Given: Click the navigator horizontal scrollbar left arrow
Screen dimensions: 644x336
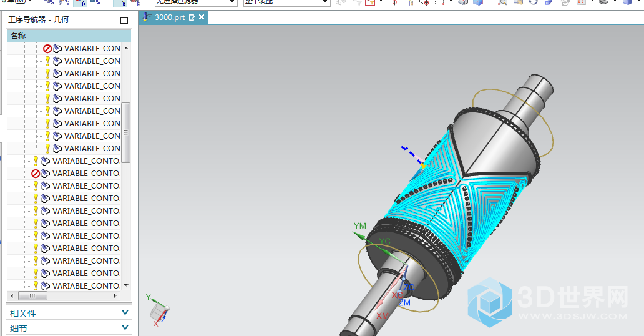Looking at the screenshot, I should (11, 295).
